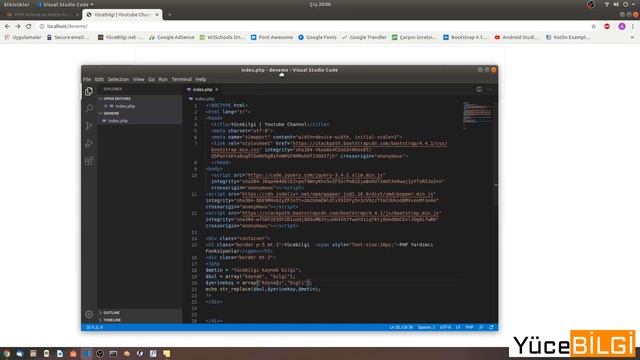Click the Chrome icon in the bottom taskbar
The height and width of the screenshot is (360, 640).
coord(7,353)
